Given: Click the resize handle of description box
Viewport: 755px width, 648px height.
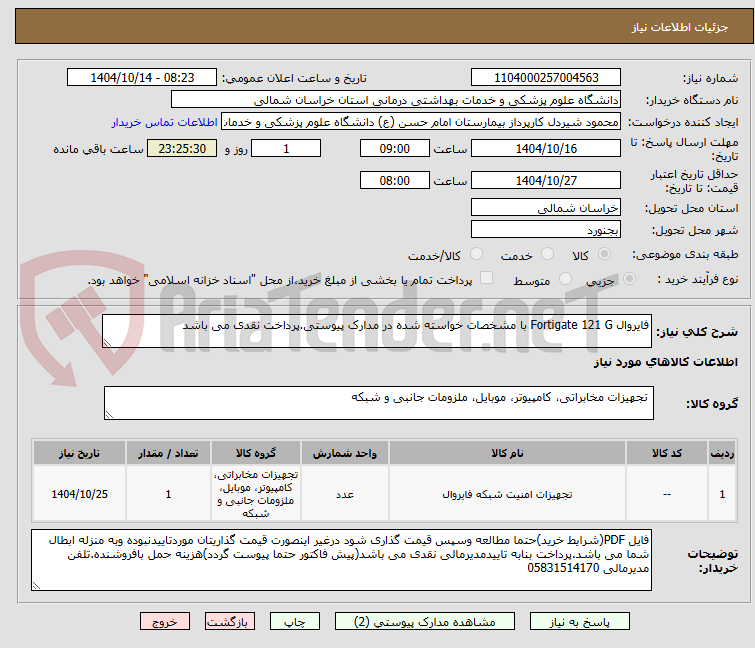Looking at the screenshot, I should 107,343.
